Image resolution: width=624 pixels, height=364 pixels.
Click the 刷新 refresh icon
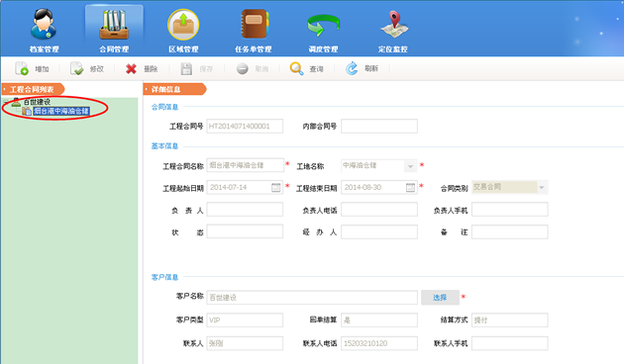tap(352, 69)
